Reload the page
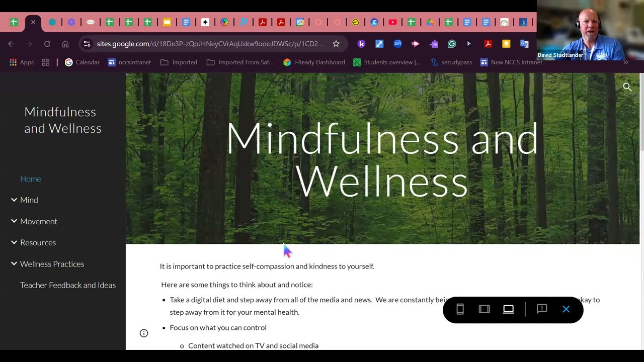The image size is (644, 362). coord(47,44)
